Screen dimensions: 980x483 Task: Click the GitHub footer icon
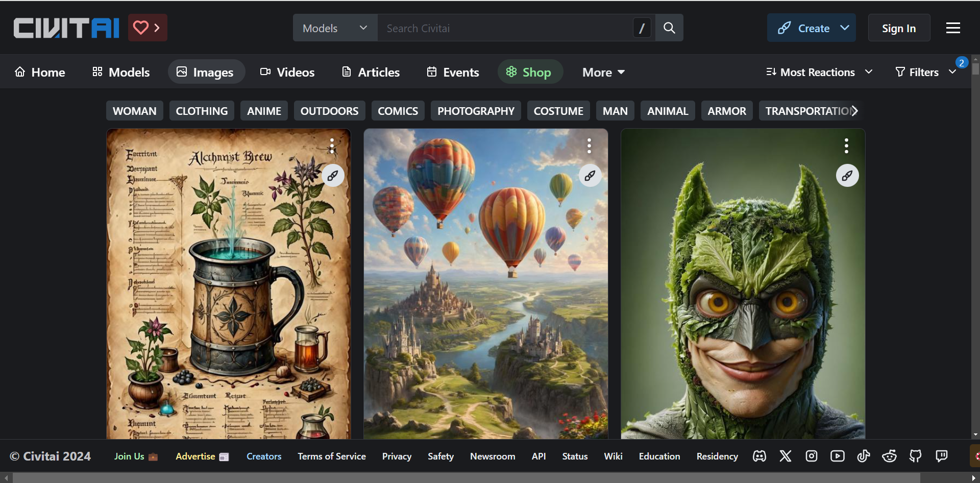point(915,456)
